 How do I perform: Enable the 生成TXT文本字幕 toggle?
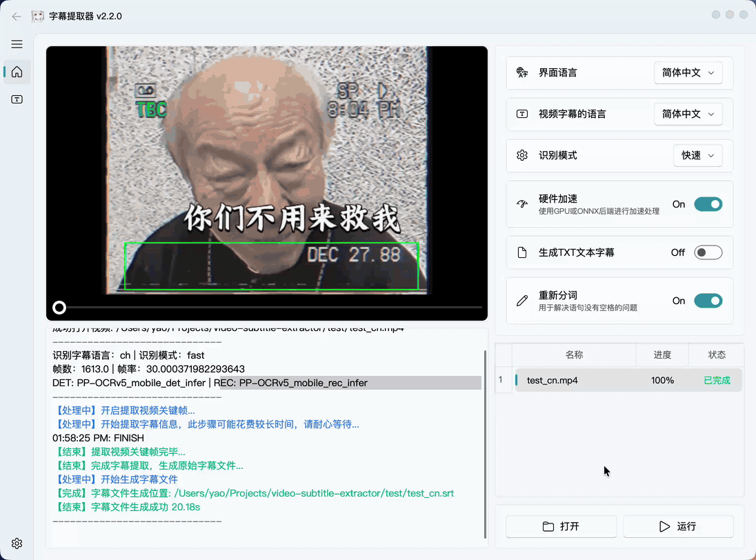click(708, 252)
